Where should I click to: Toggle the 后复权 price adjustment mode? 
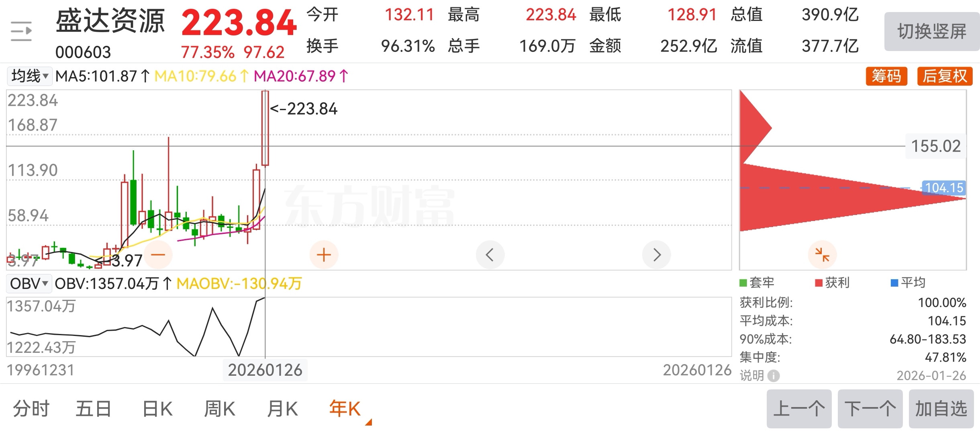pyautogui.click(x=945, y=76)
